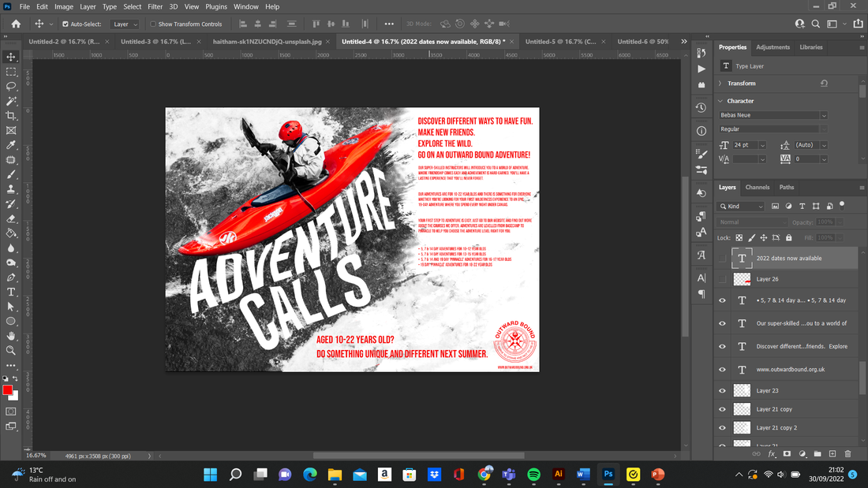Select the Pen tool

click(x=11, y=278)
